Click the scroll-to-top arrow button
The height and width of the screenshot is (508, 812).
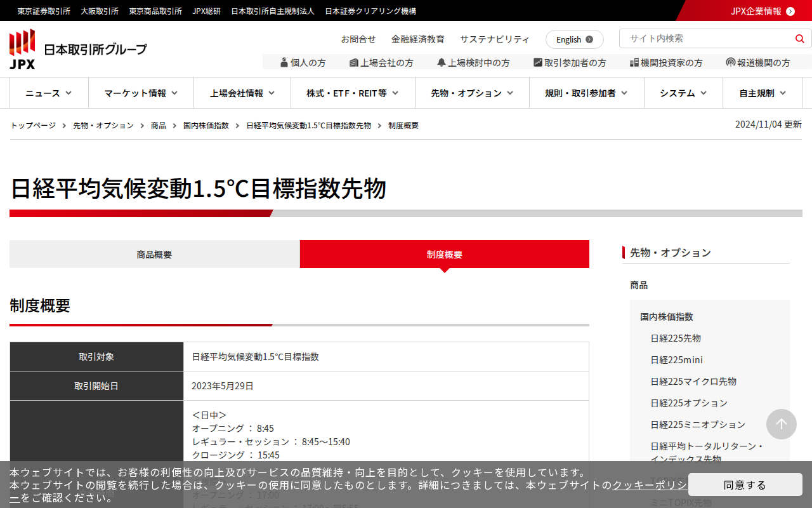(782, 424)
